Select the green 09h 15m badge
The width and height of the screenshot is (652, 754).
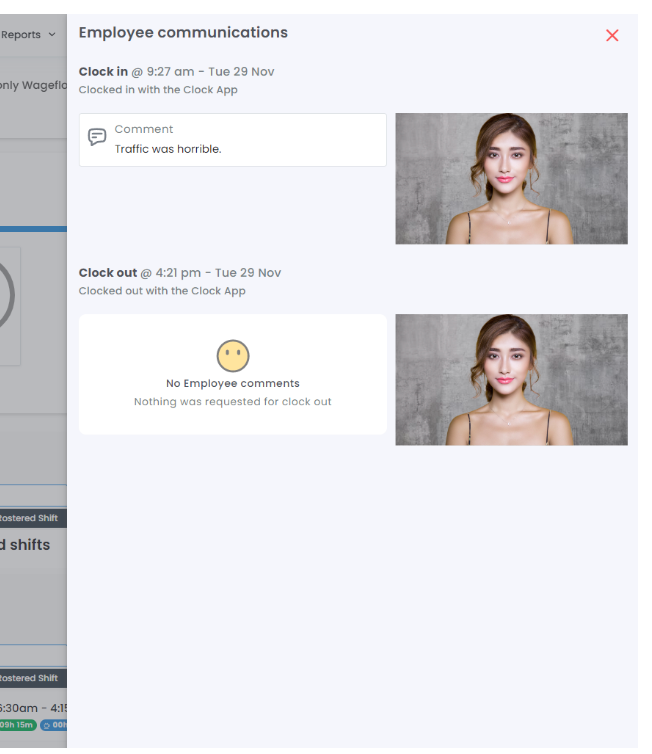click(x=16, y=725)
